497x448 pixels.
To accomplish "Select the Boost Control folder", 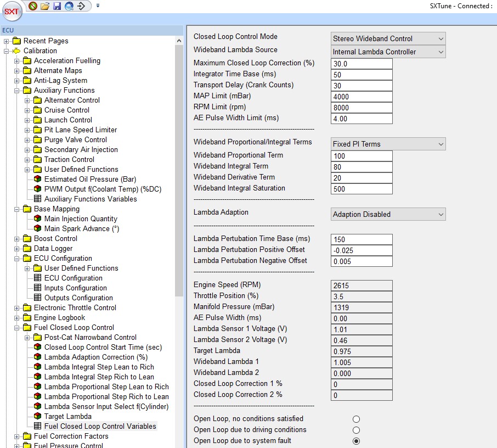I will (x=55, y=238).
